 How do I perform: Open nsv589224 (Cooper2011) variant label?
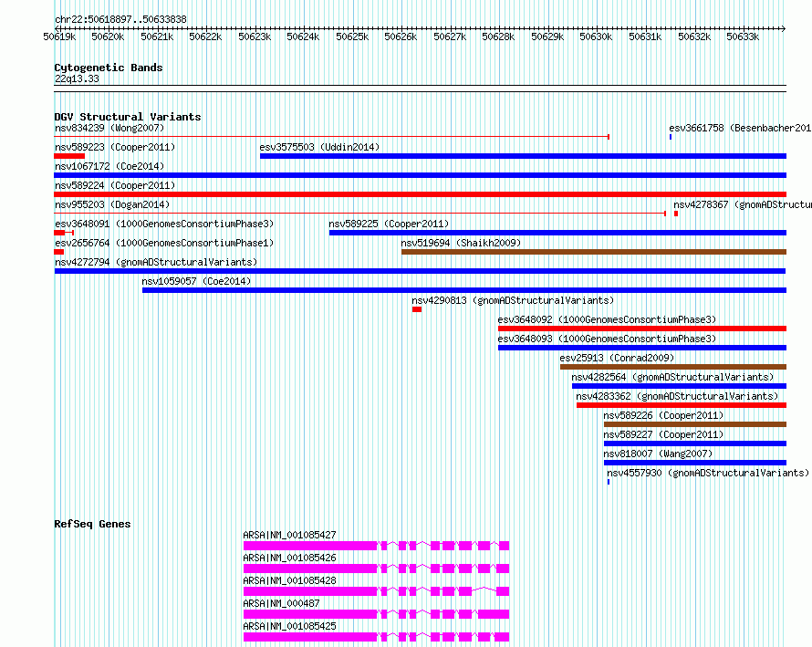[115, 185]
